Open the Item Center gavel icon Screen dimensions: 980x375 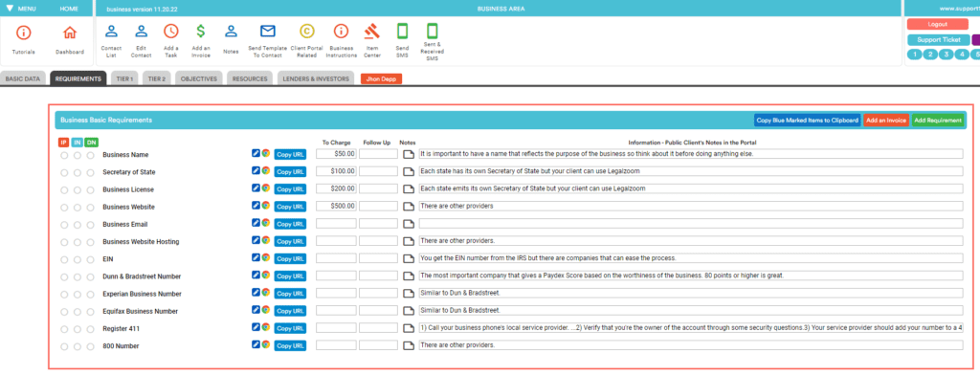pyautogui.click(x=372, y=32)
